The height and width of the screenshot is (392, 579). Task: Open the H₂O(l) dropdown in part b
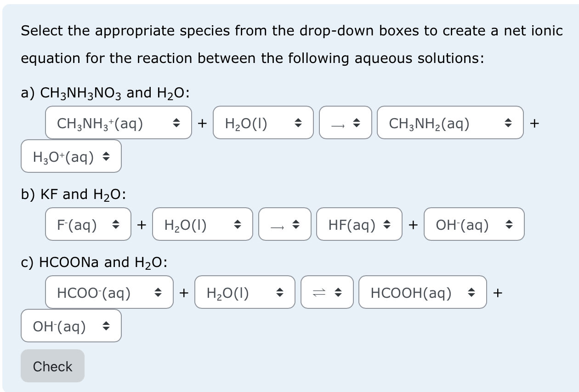click(x=202, y=224)
